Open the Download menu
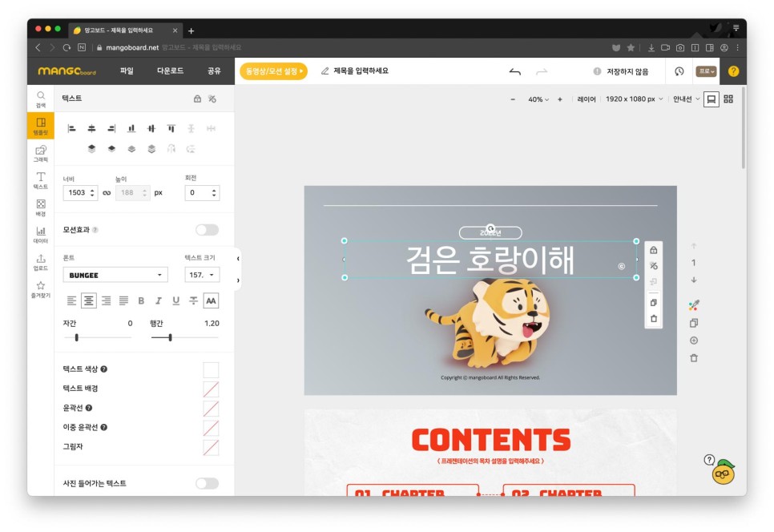This screenshot has width=774, height=532. click(x=171, y=71)
